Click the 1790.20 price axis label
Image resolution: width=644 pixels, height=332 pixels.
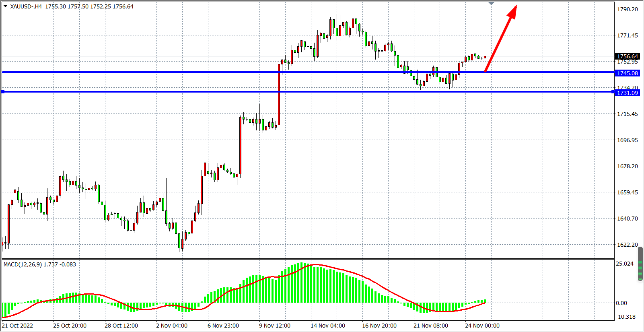[x=628, y=9]
